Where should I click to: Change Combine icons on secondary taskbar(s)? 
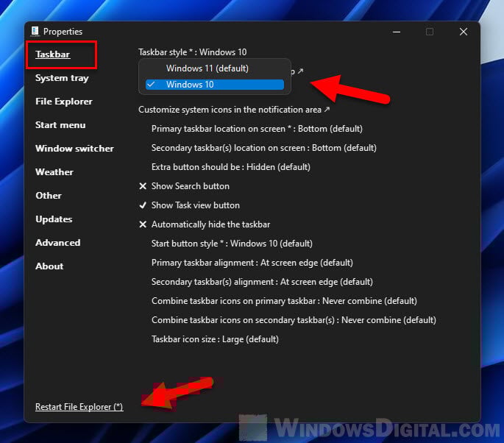click(x=294, y=320)
